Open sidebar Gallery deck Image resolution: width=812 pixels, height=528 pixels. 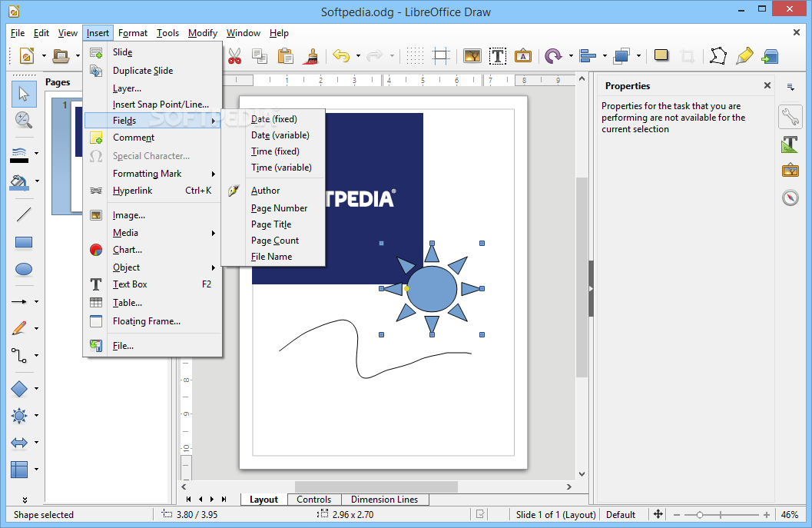tap(790, 171)
